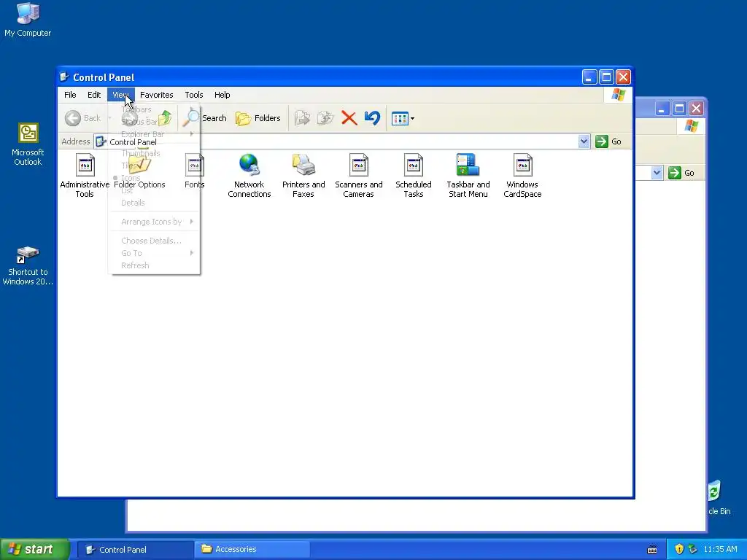
Task: Toggle the Folders pane button
Action: click(258, 118)
